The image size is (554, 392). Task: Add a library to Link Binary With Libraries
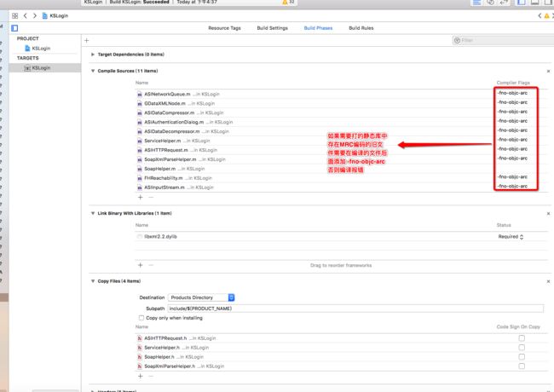click(141, 265)
